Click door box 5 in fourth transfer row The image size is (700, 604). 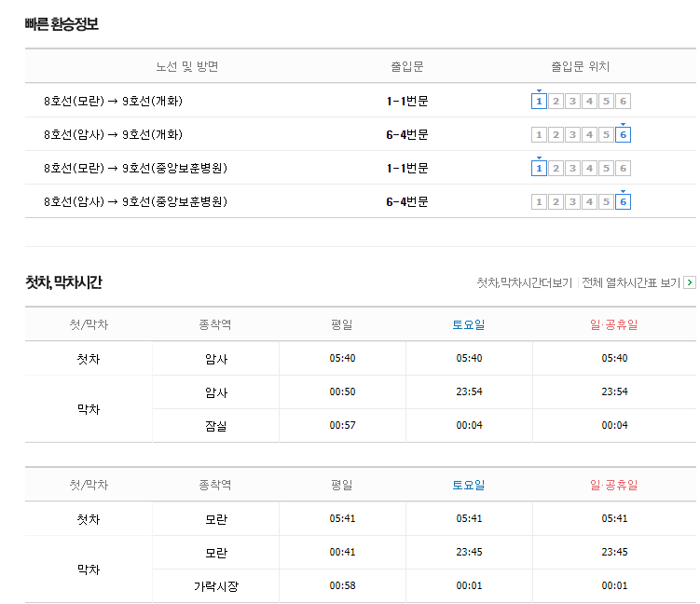point(606,201)
